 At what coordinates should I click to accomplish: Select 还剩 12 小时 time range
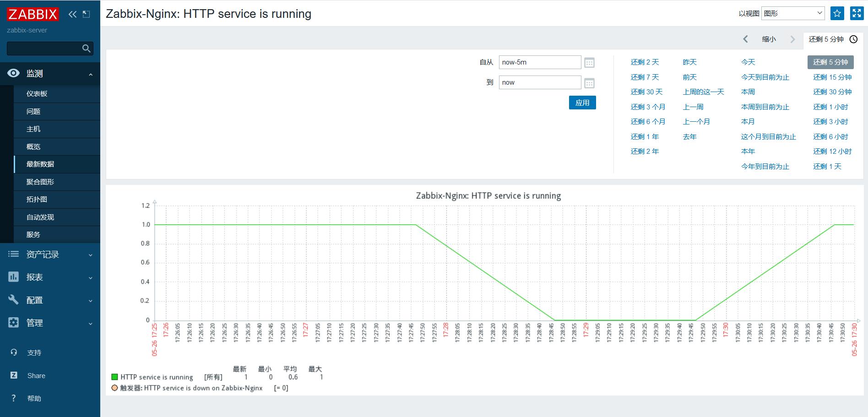(832, 152)
